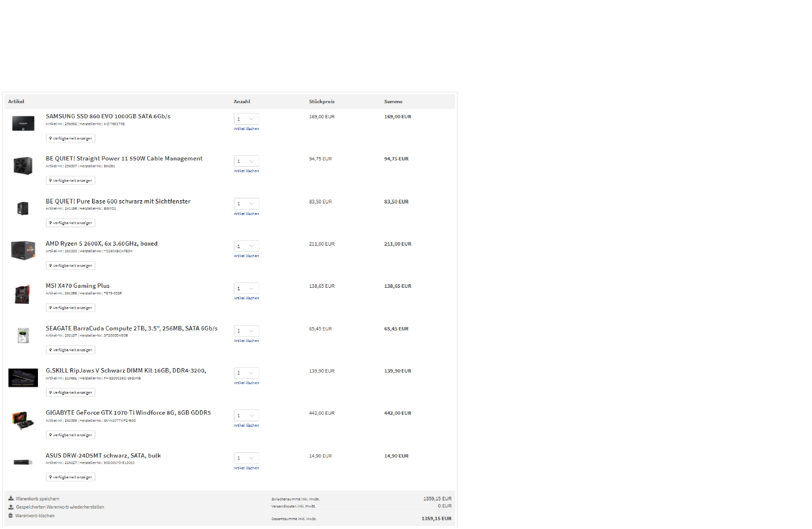Image resolution: width=812 pixels, height=529 pixels.
Task: Click the MSI motherboard thumbnail image
Action: (x=22, y=294)
